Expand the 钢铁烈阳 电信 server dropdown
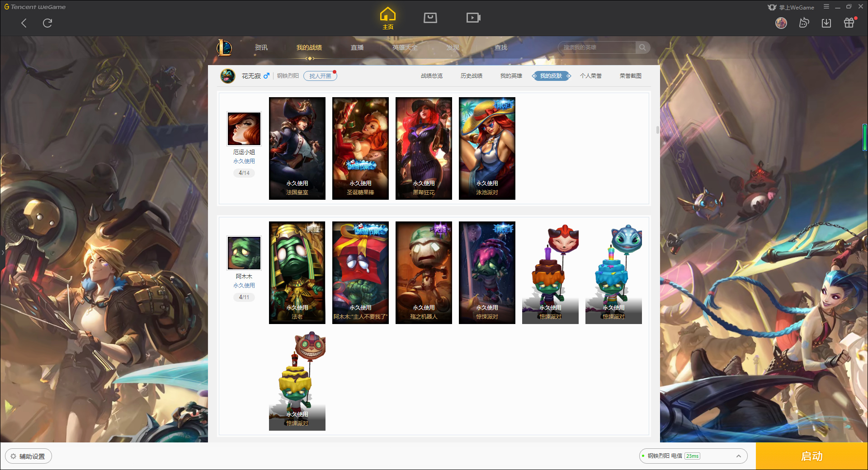The width and height of the screenshot is (868, 470). [x=693, y=456]
